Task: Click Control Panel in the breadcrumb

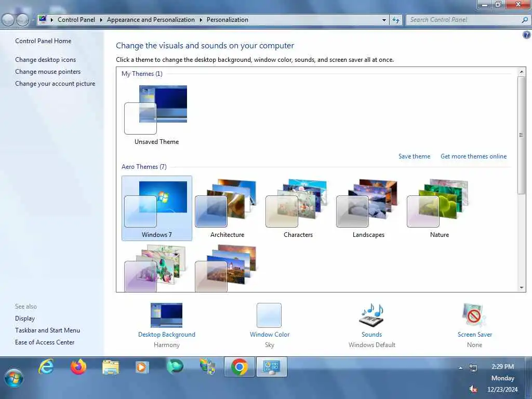Action: 76,20
